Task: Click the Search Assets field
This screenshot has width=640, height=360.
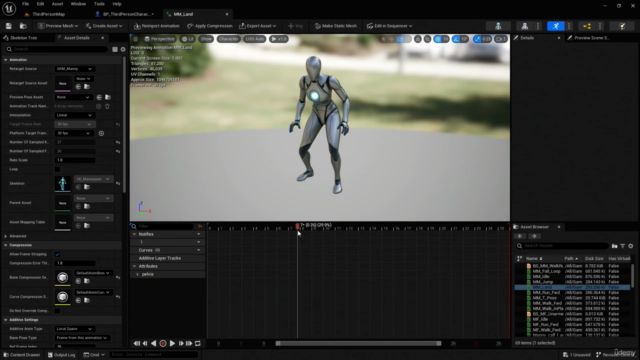Action: (562, 246)
